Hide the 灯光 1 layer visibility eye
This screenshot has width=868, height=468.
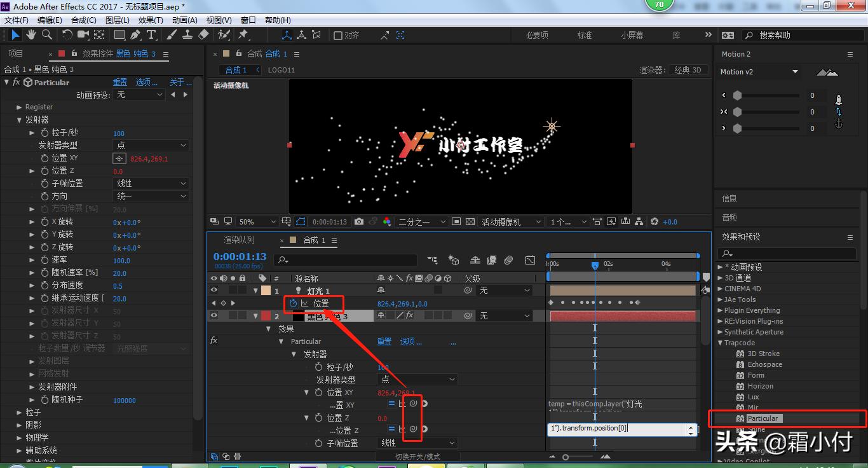tap(214, 289)
